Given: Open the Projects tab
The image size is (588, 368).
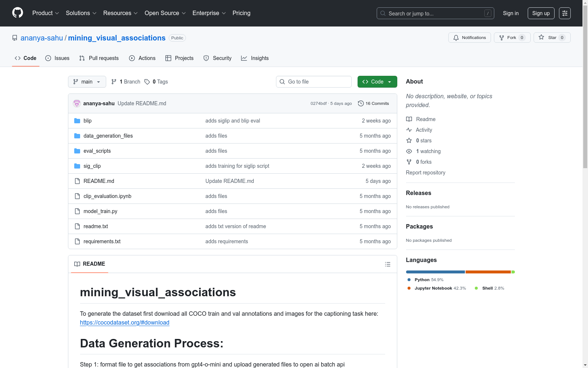Looking at the screenshot, I should coord(179,58).
